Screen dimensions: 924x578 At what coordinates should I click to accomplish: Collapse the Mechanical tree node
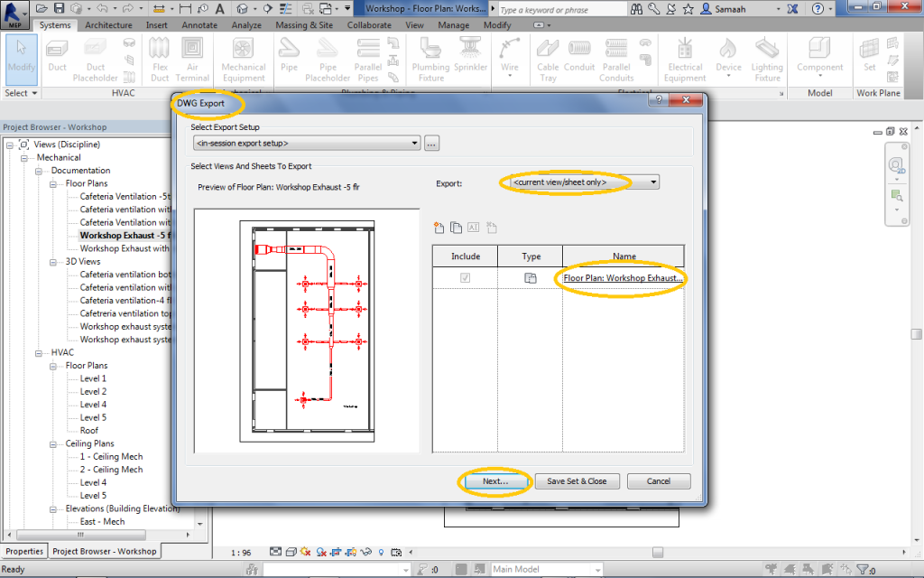click(x=24, y=158)
